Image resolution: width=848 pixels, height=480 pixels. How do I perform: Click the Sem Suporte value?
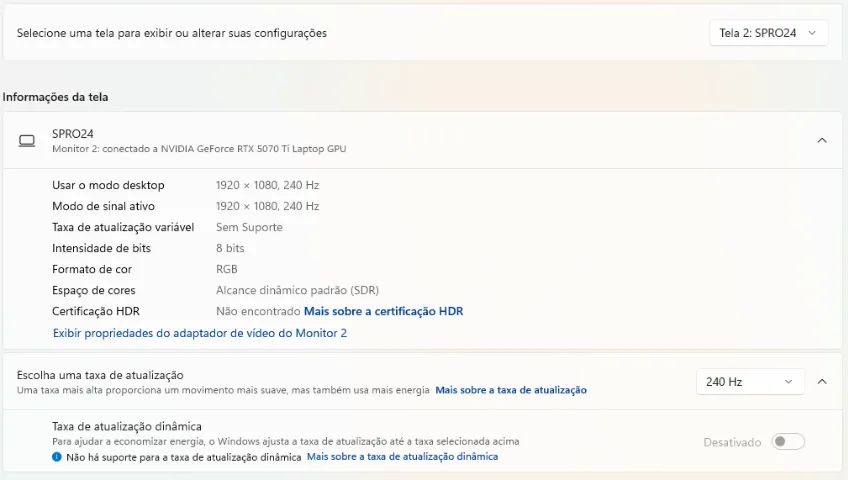click(249, 227)
